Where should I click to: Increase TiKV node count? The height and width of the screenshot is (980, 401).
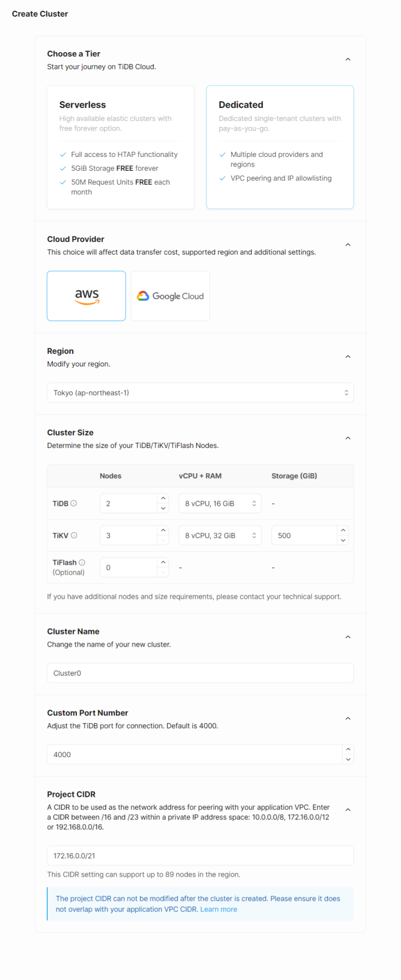163,530
